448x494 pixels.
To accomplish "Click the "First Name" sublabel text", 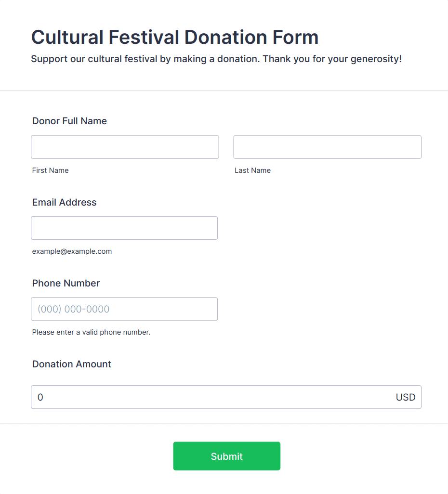I will 50,170.
